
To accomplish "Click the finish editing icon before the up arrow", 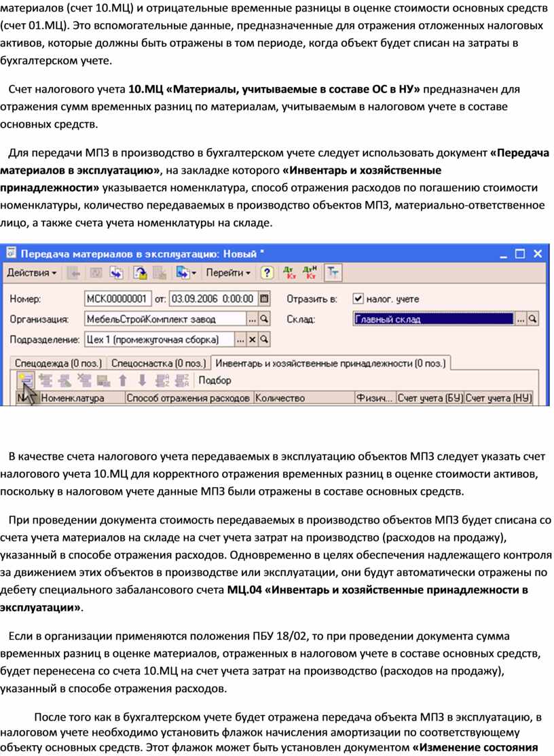I will tap(104, 380).
